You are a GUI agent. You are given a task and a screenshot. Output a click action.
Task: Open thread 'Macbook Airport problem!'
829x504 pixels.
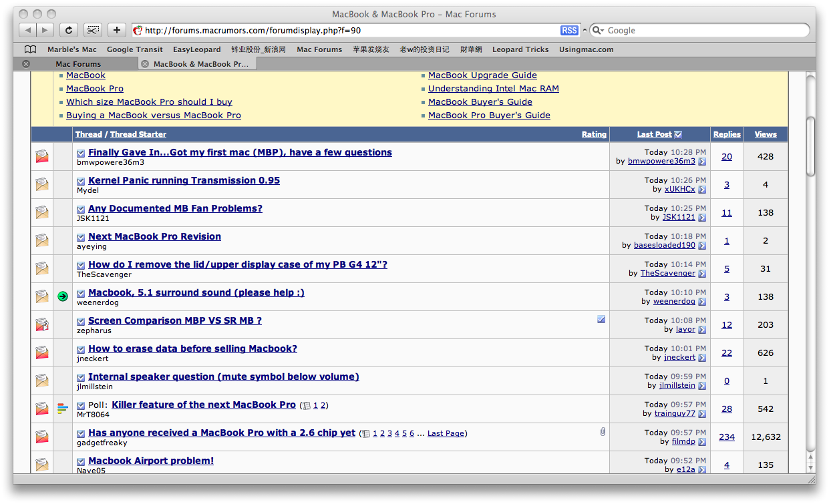[151, 461]
